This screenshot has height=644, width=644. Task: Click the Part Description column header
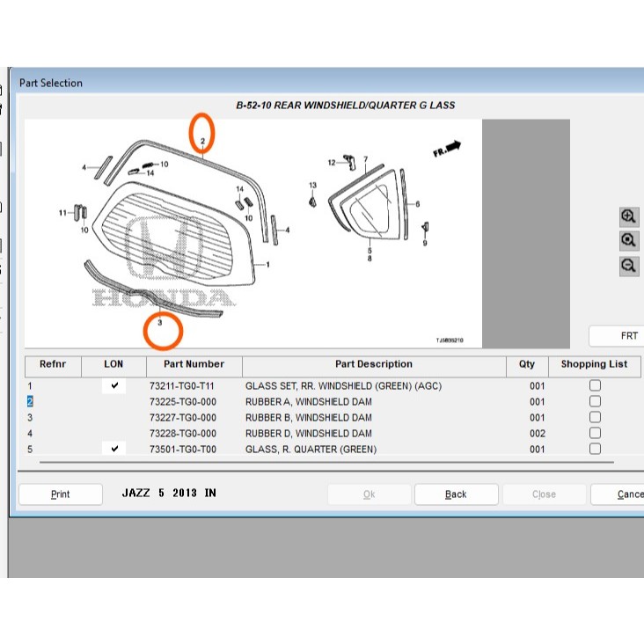pos(373,364)
